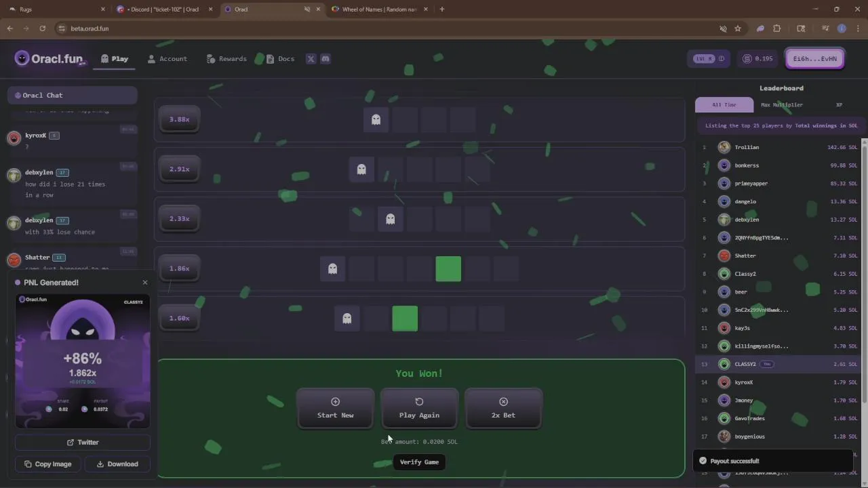Click the Start New button
The width and height of the screenshot is (868, 488).
pyautogui.click(x=335, y=409)
